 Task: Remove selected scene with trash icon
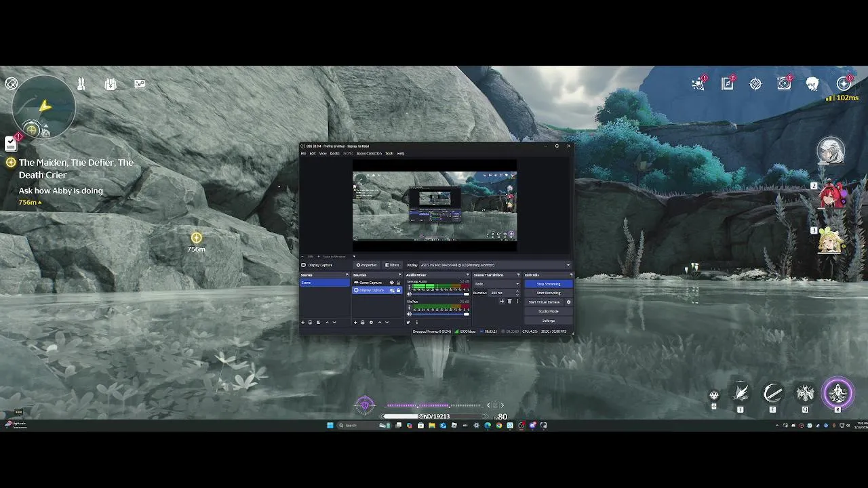click(x=311, y=322)
